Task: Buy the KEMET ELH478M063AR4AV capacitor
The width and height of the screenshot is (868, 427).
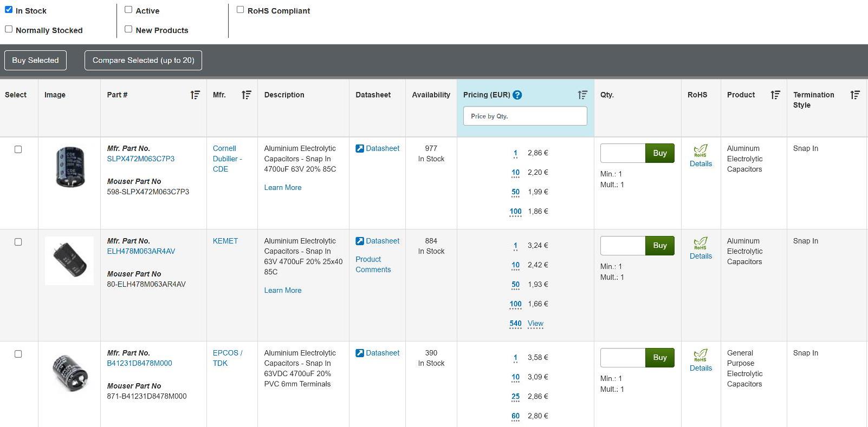Action: 659,246
